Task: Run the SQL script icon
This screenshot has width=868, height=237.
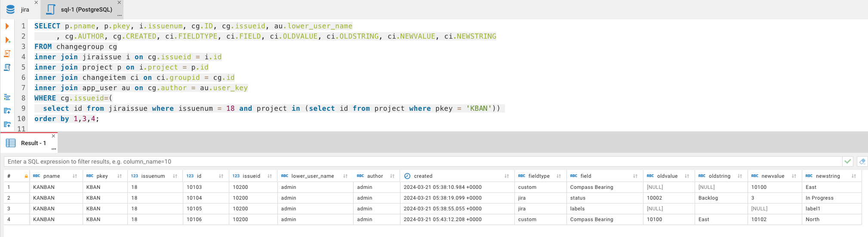Action: pyautogui.click(x=7, y=54)
